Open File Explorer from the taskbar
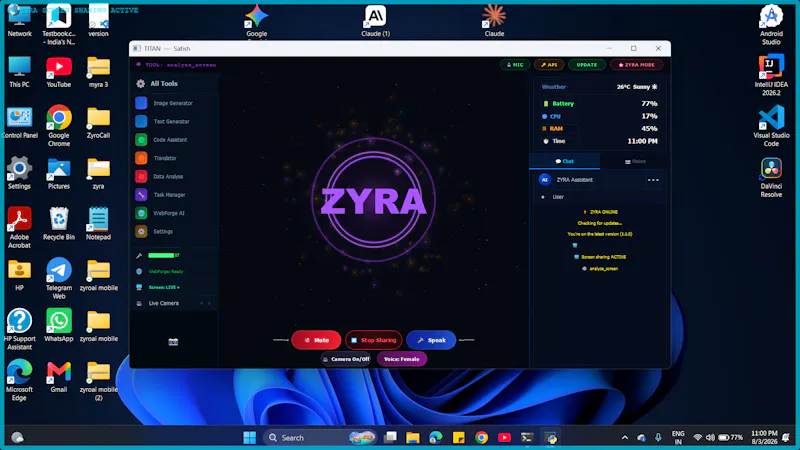Screen dimensions: 800x450 tap(413, 438)
